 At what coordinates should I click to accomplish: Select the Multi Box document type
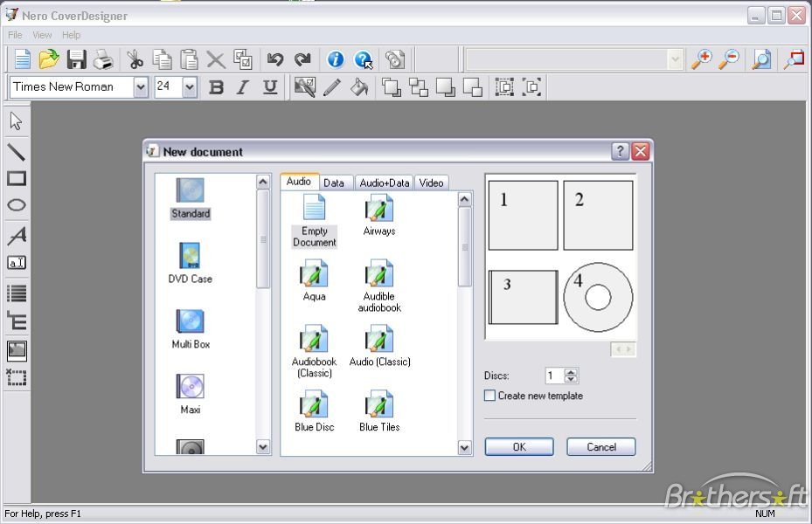coord(191,329)
